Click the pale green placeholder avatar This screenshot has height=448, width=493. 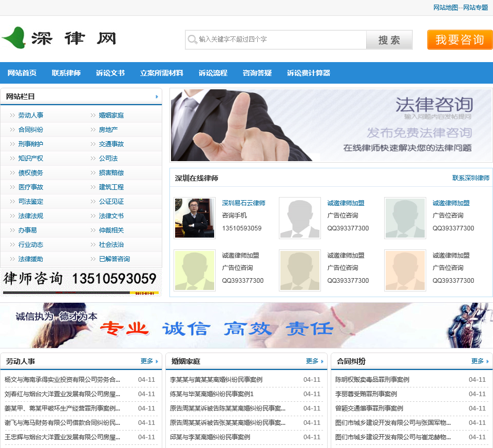405,218
